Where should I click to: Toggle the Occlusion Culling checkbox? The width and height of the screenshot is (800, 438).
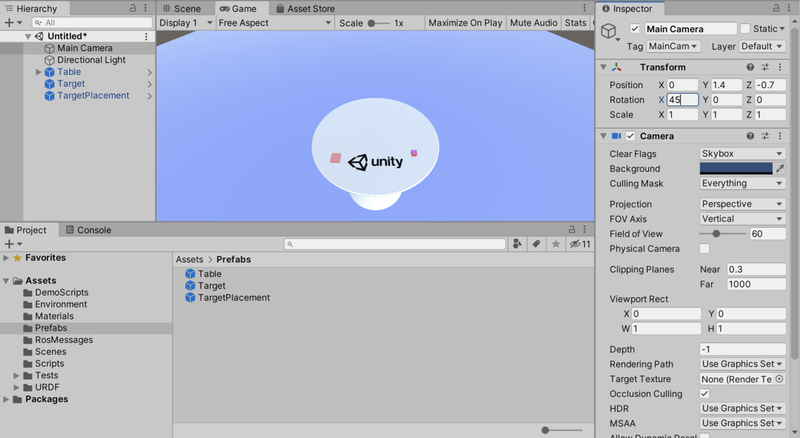705,394
